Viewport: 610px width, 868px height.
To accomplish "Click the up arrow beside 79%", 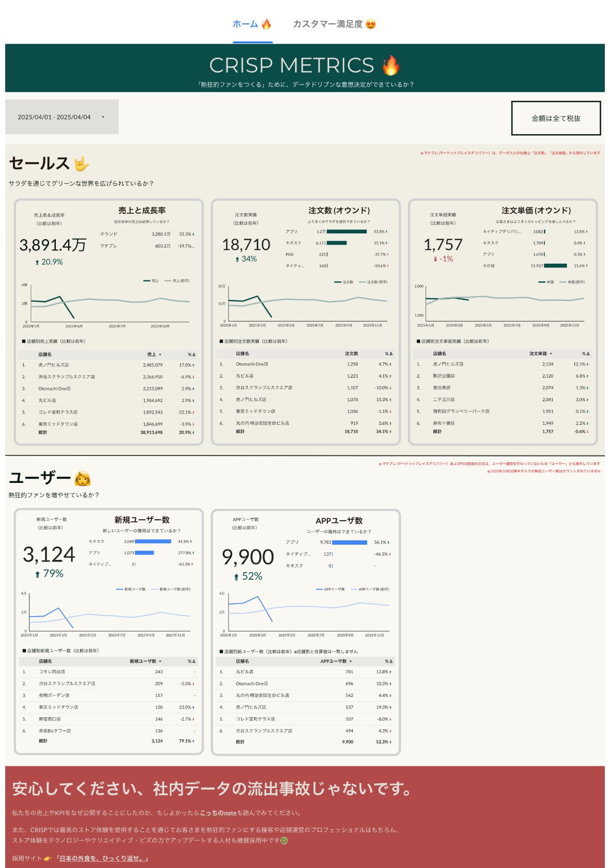I will point(37,575).
